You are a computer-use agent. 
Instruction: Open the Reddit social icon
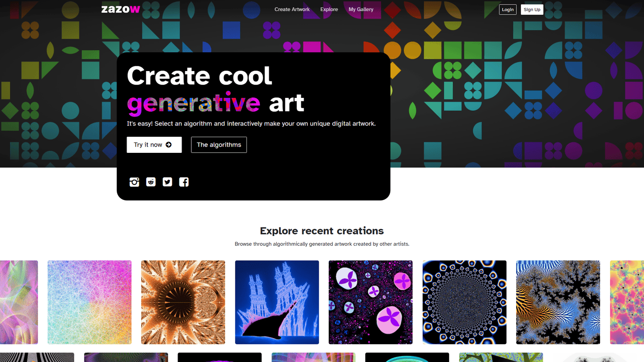(x=151, y=182)
